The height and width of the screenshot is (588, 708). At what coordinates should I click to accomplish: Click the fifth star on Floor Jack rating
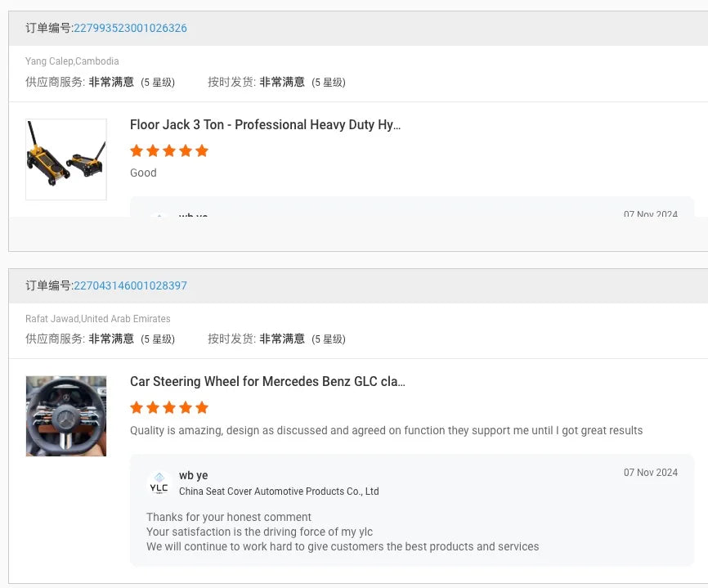(202, 150)
